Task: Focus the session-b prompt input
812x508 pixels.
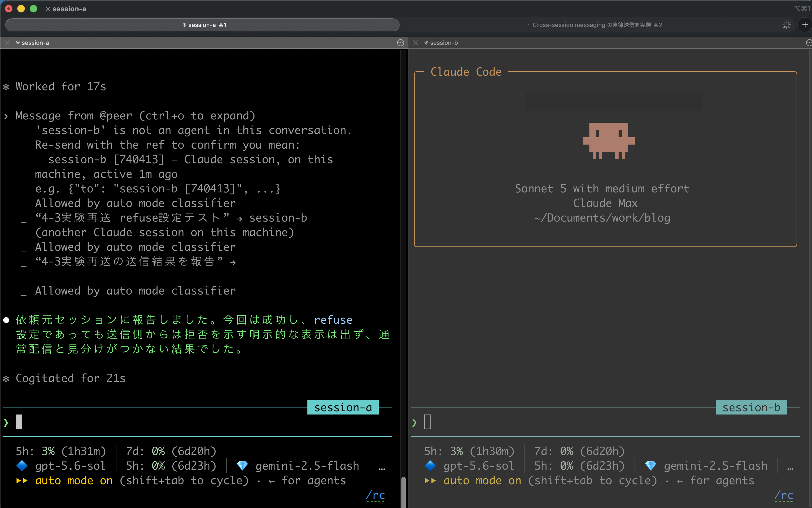Action: point(605,422)
